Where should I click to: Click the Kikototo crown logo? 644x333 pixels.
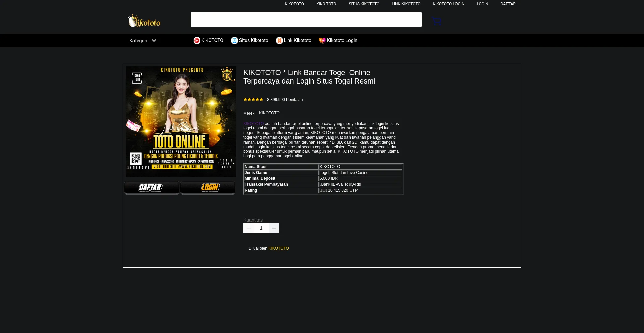(x=144, y=21)
